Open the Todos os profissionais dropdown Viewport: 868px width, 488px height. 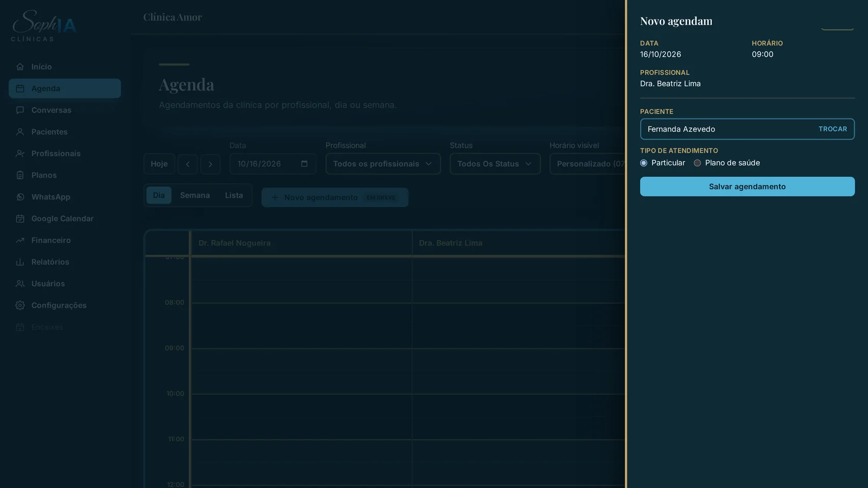point(383,164)
